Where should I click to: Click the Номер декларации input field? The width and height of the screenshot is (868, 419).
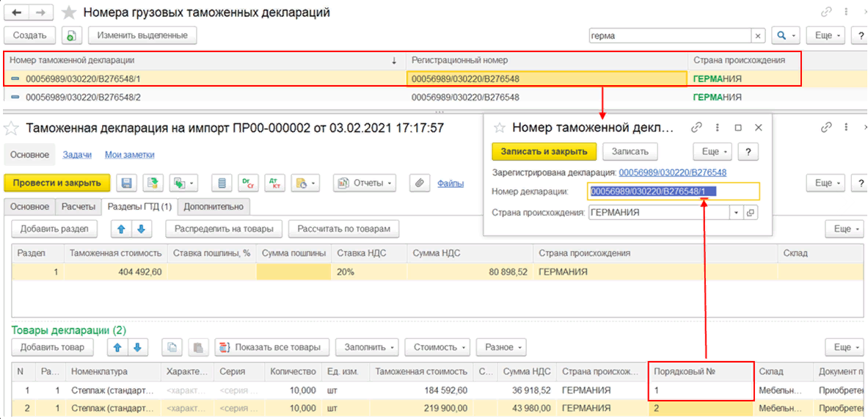[x=673, y=192]
